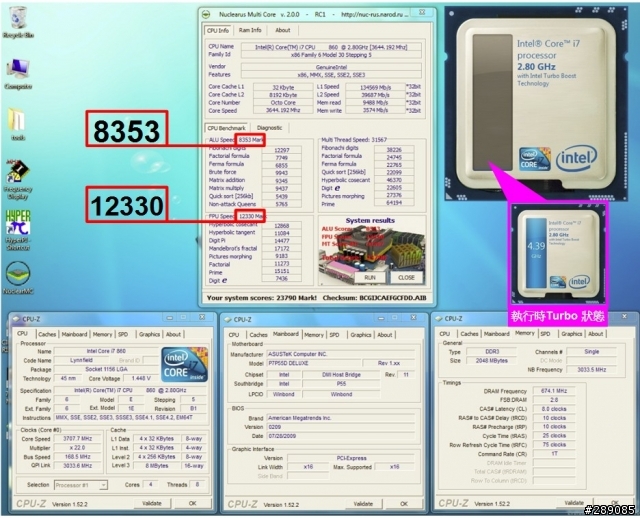Screen dimensions: 640x518
Task: Open About tab in right CPU-Z window
Action: point(596,334)
